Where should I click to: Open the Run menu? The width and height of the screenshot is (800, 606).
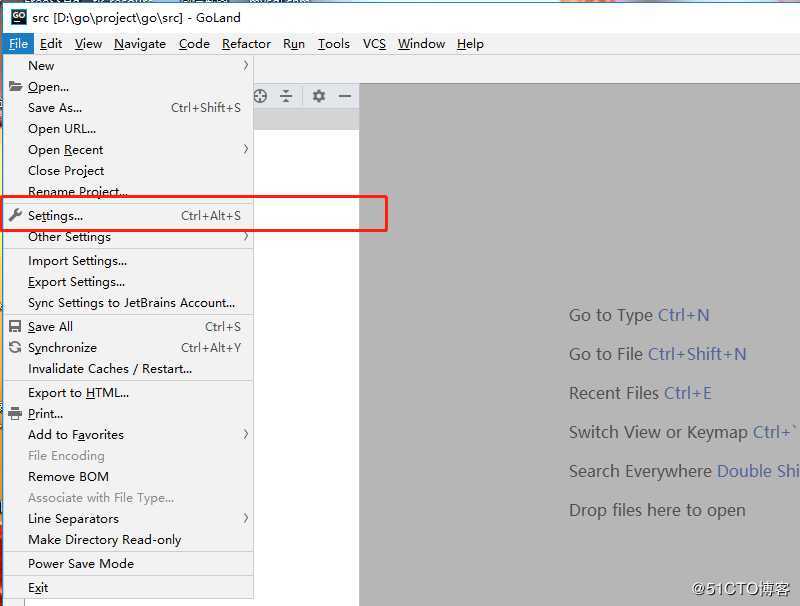294,44
